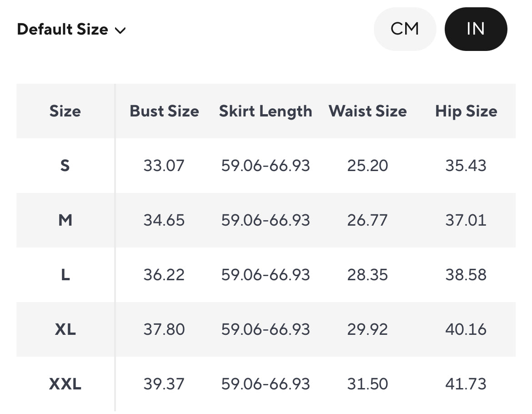Select the XL size row label
The height and width of the screenshot is (414, 532).
pyautogui.click(x=65, y=329)
